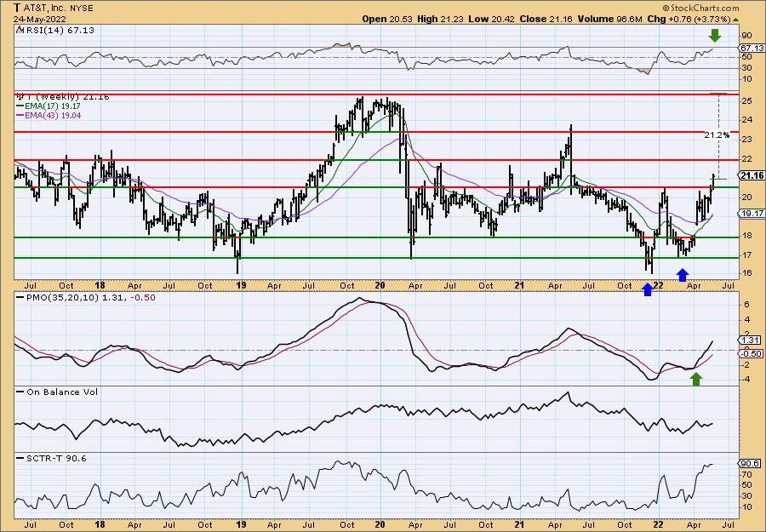766x532 pixels.
Task: Click the PMO(35,20,10) indicator label
Action: pyautogui.click(x=86, y=298)
